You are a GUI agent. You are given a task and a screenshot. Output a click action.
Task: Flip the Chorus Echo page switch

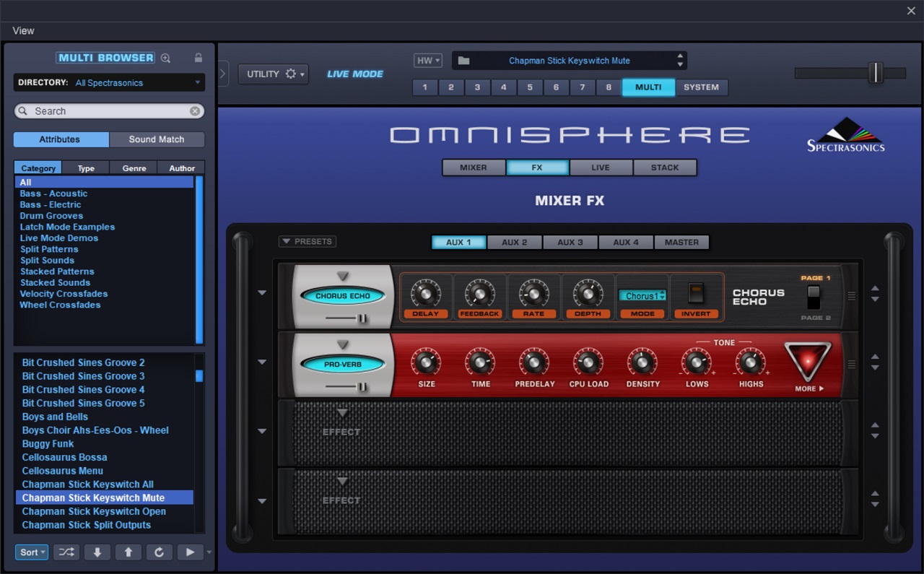point(814,297)
